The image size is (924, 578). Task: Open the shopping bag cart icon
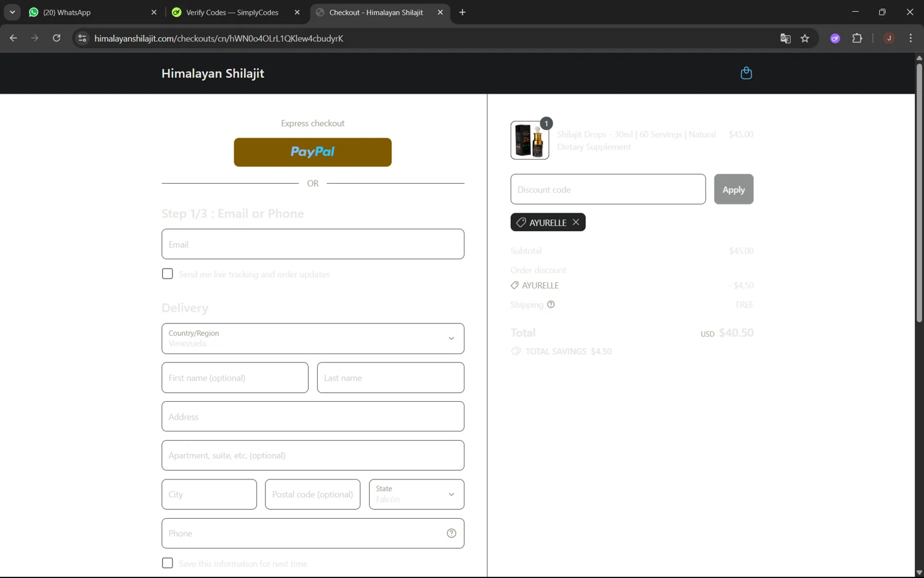click(746, 73)
